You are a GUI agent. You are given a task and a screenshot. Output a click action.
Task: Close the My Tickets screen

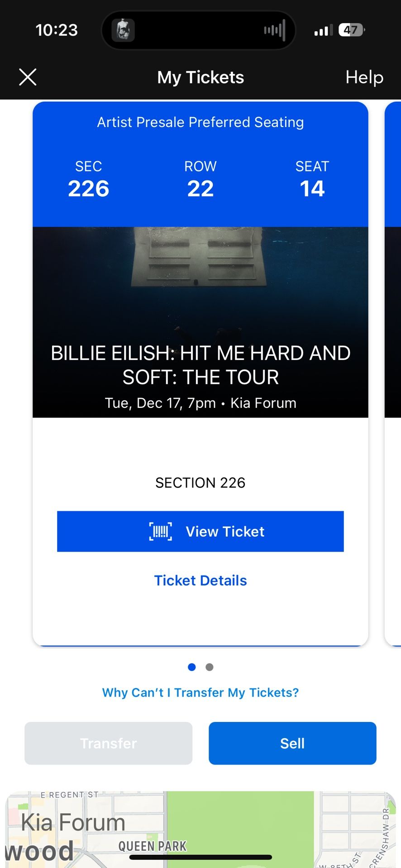28,77
